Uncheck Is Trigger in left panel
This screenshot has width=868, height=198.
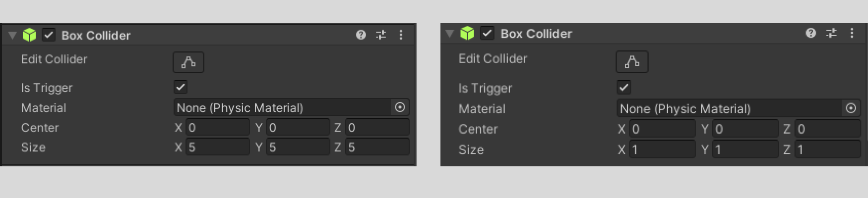pyautogui.click(x=181, y=88)
